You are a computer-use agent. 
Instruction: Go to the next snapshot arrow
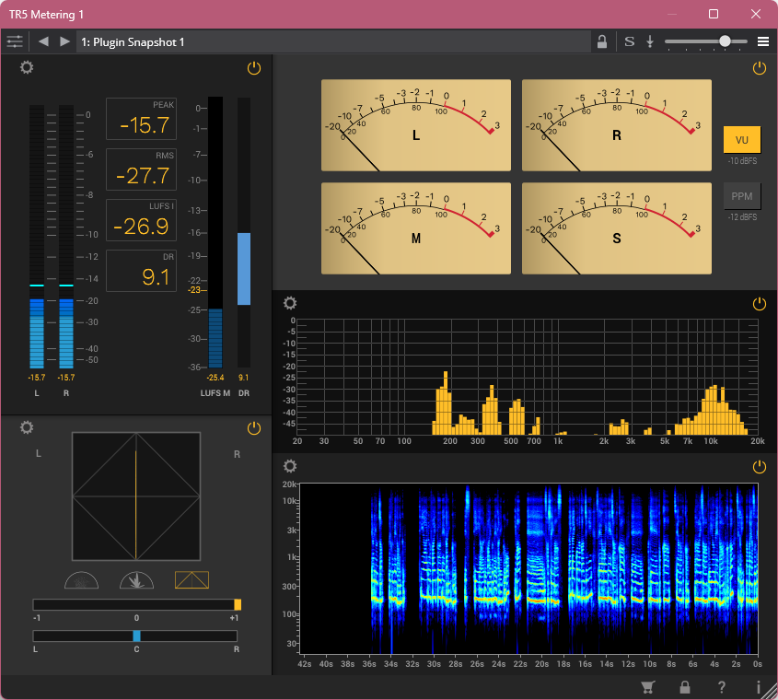pyautogui.click(x=64, y=41)
